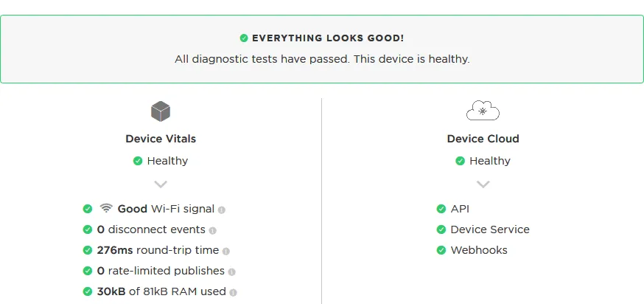
Task: Open info icon for round-trip time
Action: [x=226, y=251]
